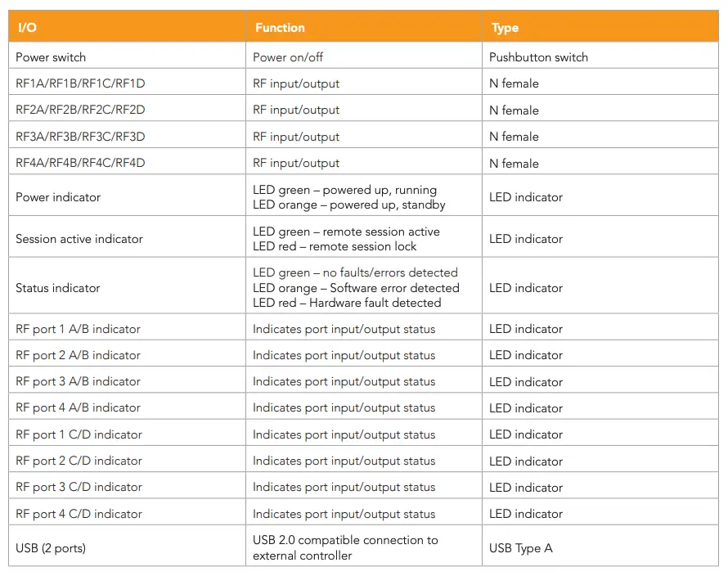Click the I/O column header
This screenshot has height=576, width=728.
coord(27,28)
